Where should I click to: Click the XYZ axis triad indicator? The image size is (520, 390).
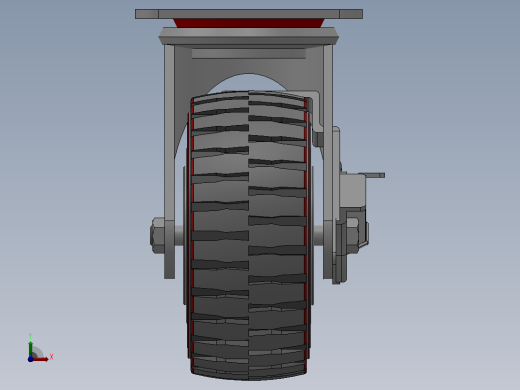(40, 348)
